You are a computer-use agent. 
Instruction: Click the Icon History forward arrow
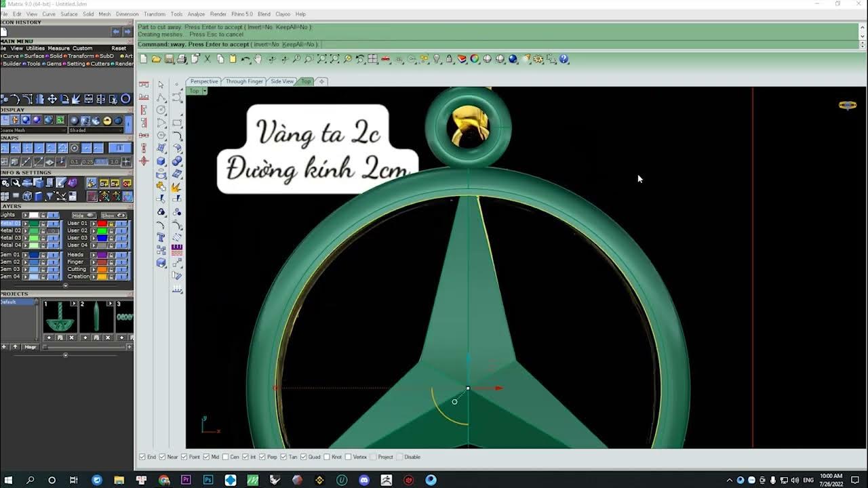point(127,31)
